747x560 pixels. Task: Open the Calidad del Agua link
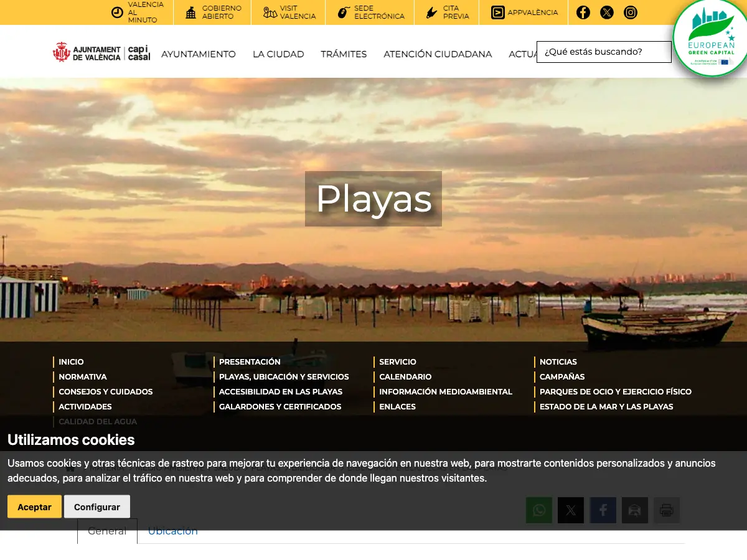click(x=98, y=421)
